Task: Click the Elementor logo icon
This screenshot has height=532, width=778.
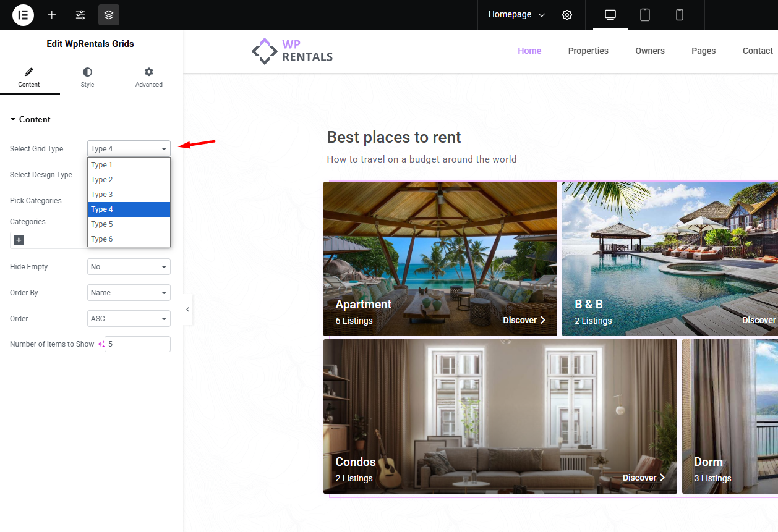Action: 23,15
